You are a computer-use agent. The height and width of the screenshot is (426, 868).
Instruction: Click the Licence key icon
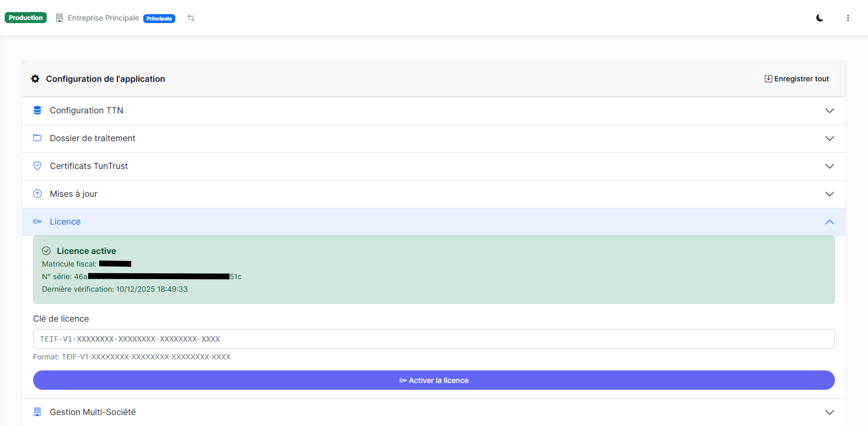[x=37, y=221]
